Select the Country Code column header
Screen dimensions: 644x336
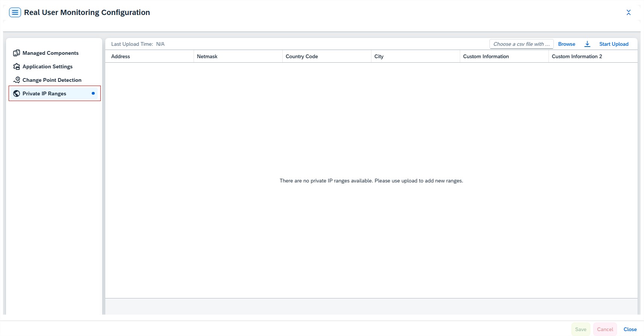tap(302, 56)
